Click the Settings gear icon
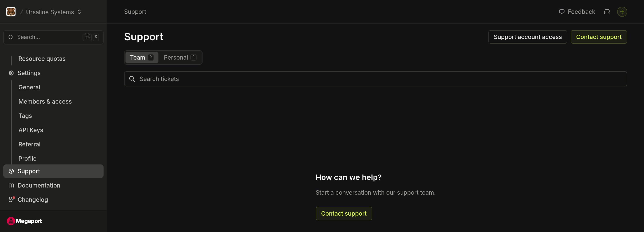This screenshot has height=232, width=644. point(11,73)
